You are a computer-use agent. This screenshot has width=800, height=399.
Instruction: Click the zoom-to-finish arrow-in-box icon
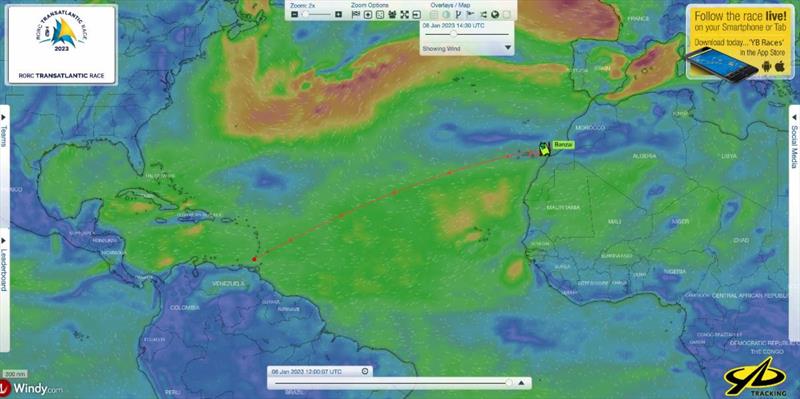click(x=416, y=15)
